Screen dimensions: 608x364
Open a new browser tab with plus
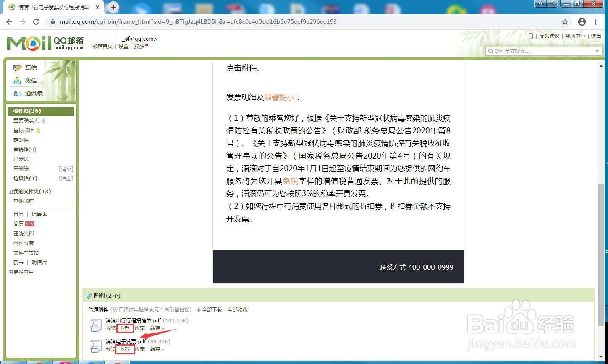[x=113, y=7]
